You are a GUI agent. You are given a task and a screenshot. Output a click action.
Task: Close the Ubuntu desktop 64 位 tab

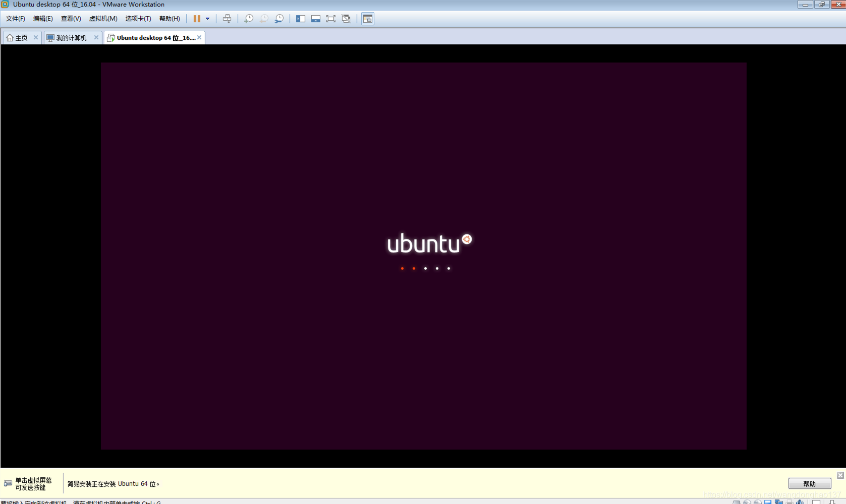tap(199, 37)
